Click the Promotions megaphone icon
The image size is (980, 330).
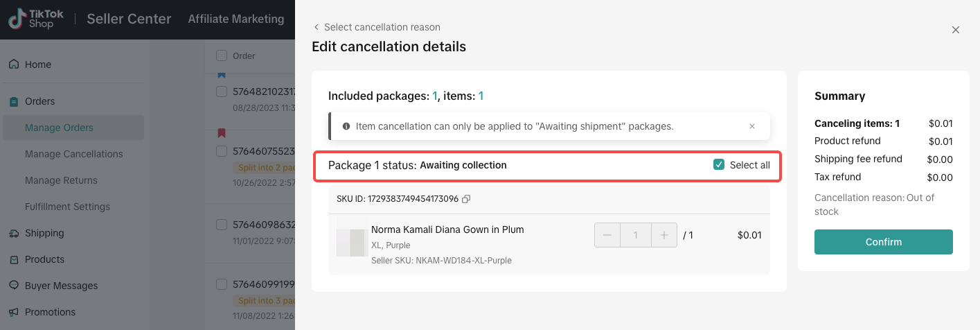(14, 312)
